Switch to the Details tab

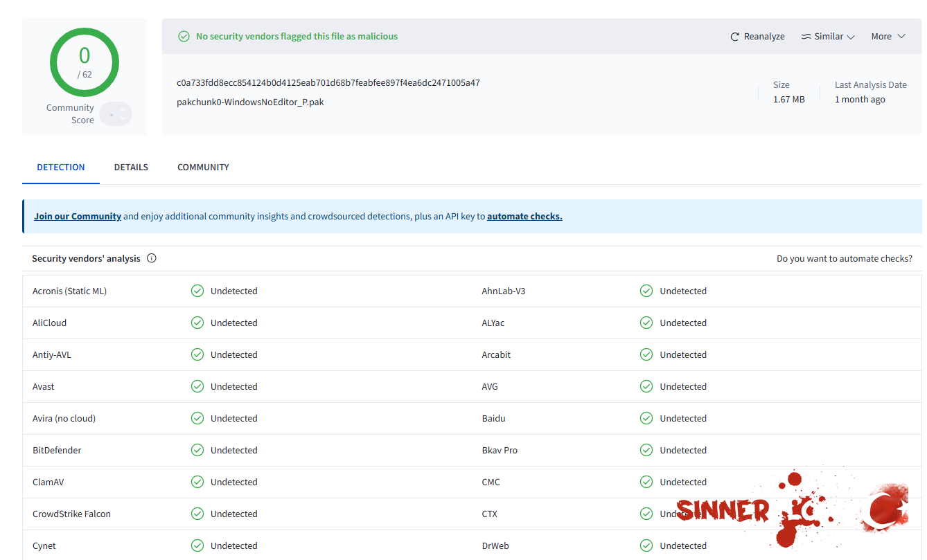click(x=131, y=167)
